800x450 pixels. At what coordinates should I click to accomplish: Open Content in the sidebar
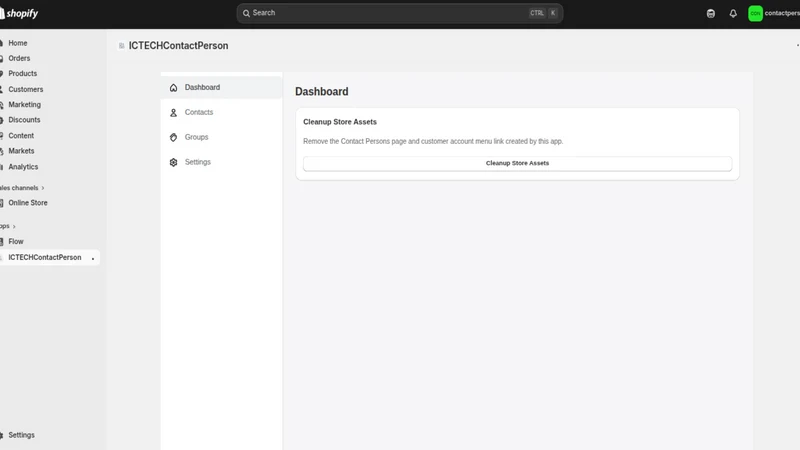coord(21,136)
